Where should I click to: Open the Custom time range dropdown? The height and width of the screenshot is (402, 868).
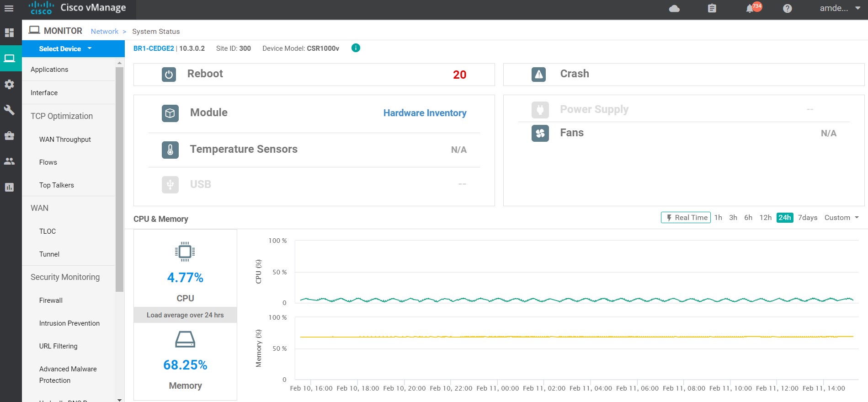(x=841, y=218)
